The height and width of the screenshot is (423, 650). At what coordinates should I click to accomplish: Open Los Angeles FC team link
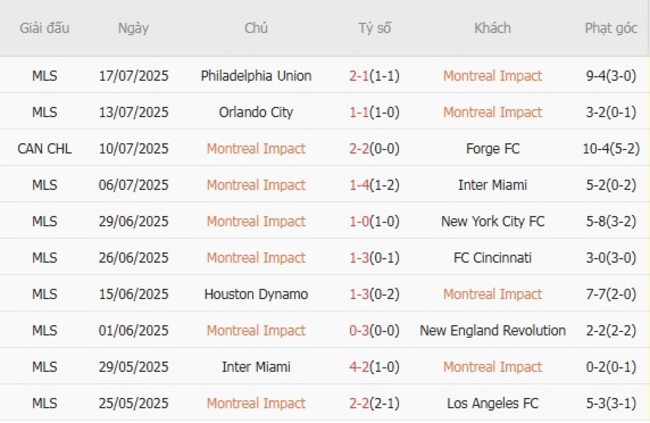492,403
